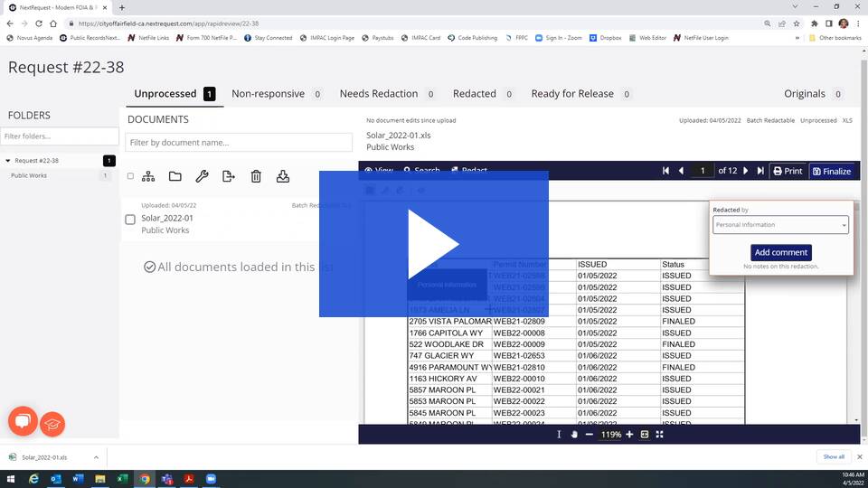
Task: Open the Dropbox bookmark
Action: tap(606, 38)
